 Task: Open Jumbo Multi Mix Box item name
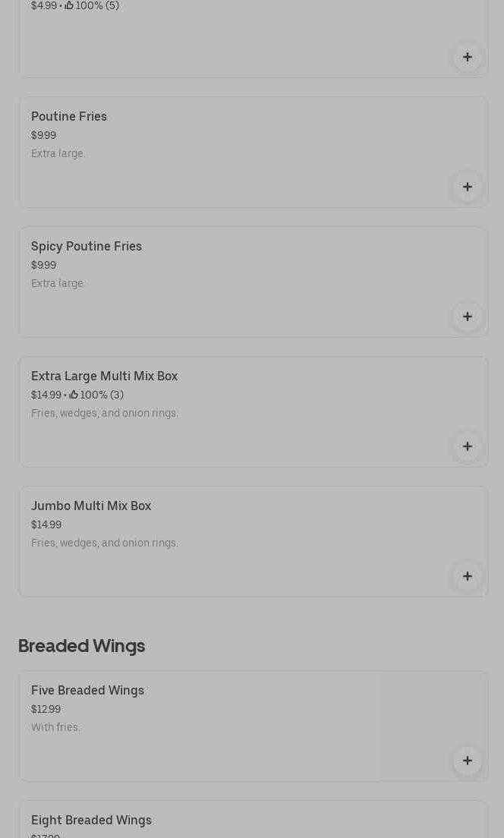click(91, 506)
